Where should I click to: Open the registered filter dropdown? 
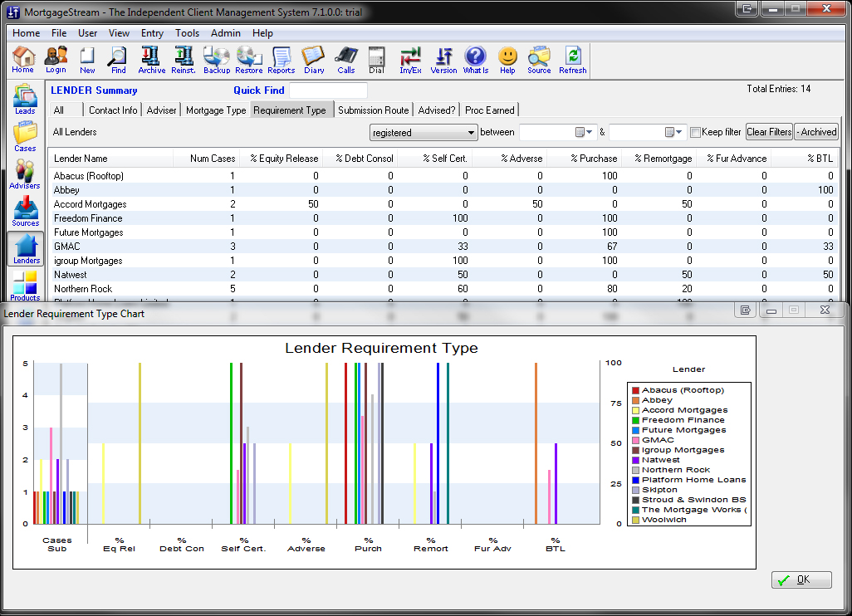[424, 133]
